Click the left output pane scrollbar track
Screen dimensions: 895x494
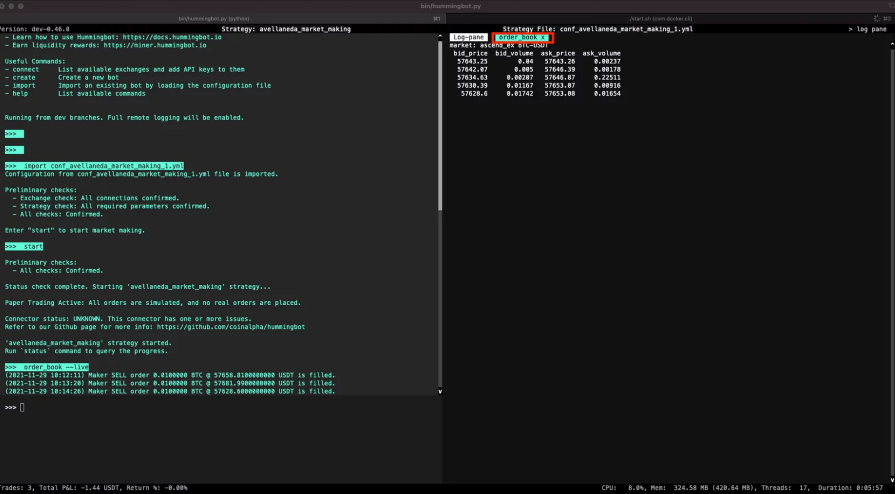[x=439, y=300]
